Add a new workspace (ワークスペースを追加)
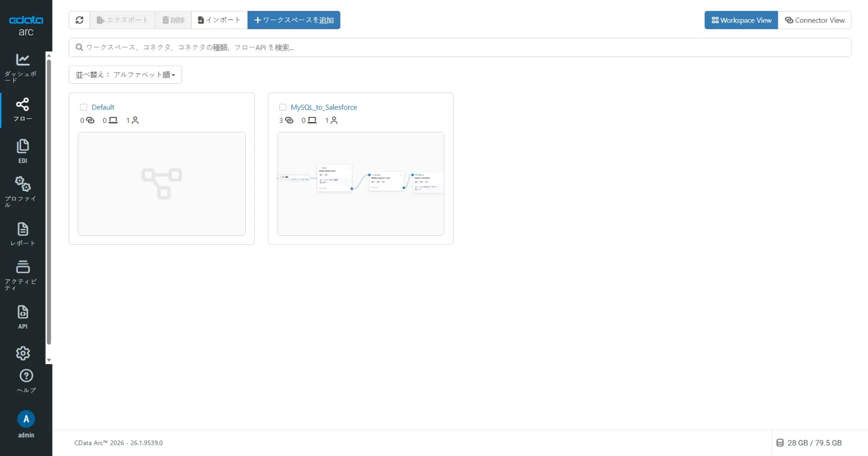This screenshot has width=868, height=456. (294, 20)
